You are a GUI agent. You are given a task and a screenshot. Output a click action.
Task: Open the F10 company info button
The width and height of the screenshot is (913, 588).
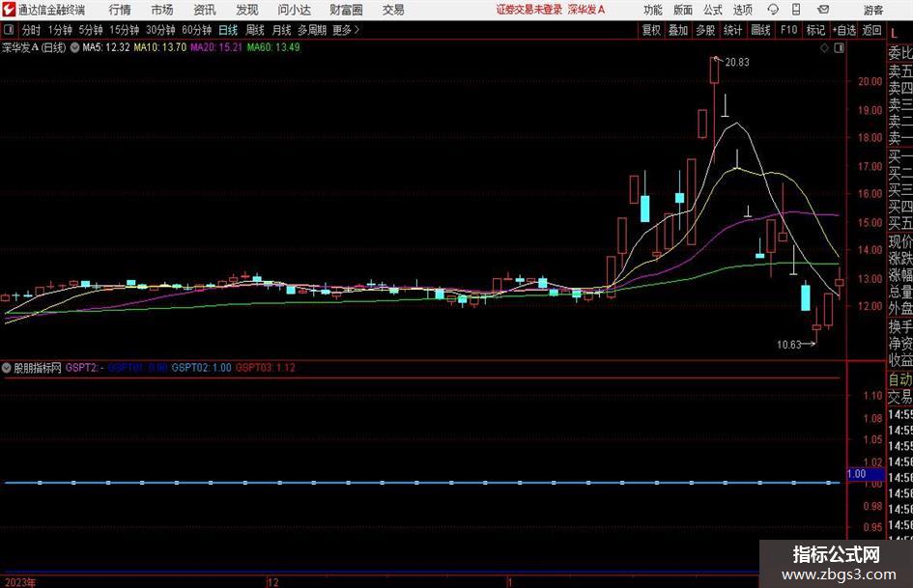(x=788, y=30)
